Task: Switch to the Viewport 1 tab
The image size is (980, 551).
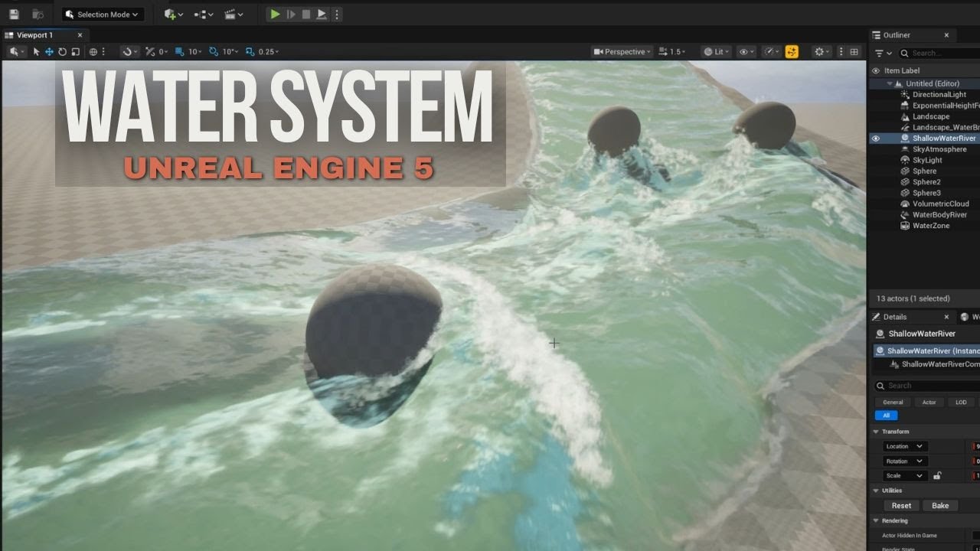Action: point(35,35)
